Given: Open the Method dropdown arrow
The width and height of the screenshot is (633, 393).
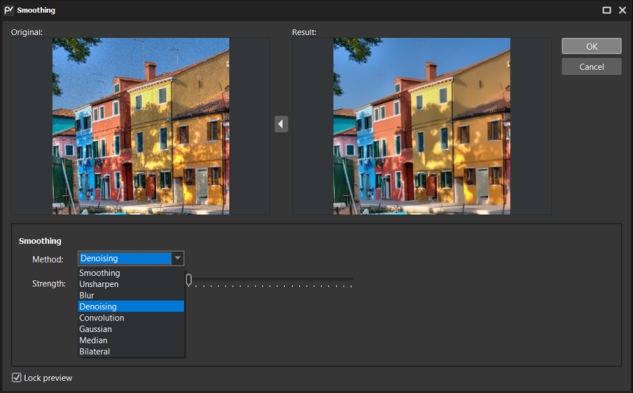Looking at the screenshot, I should pos(178,258).
